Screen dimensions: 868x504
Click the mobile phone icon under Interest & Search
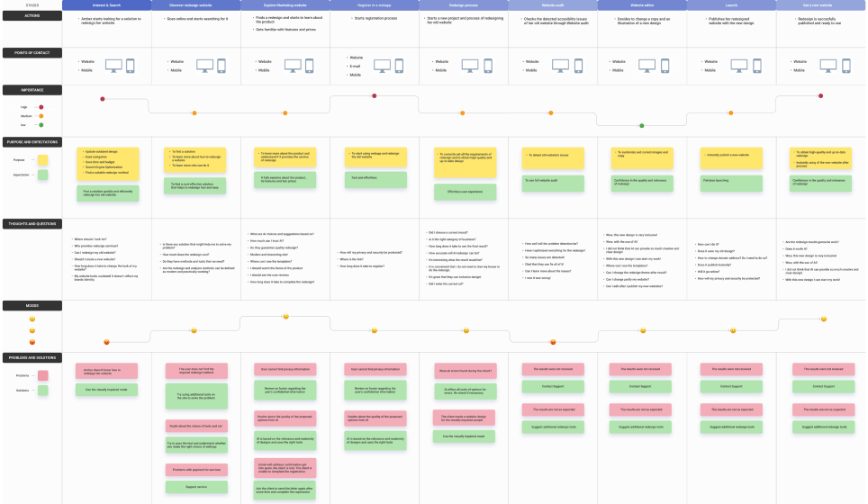[x=130, y=66]
